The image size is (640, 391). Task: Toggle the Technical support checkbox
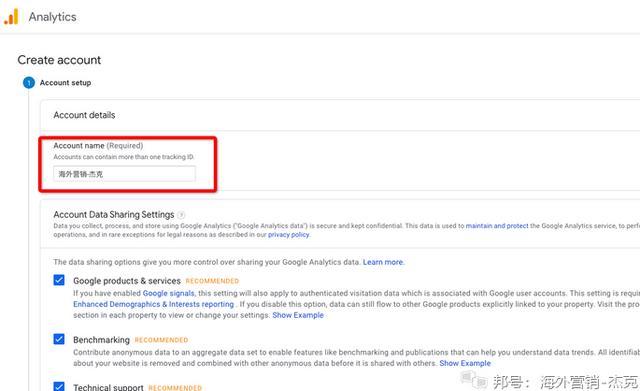tap(59, 386)
